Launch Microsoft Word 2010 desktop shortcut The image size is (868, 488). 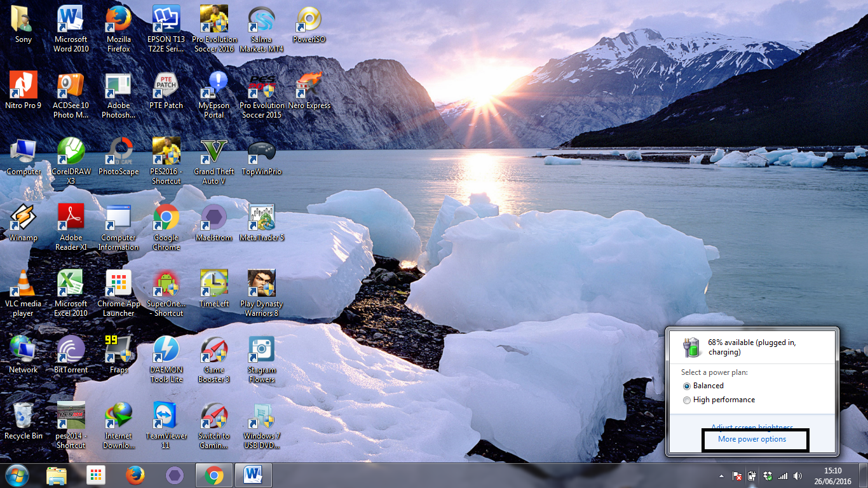71,29
